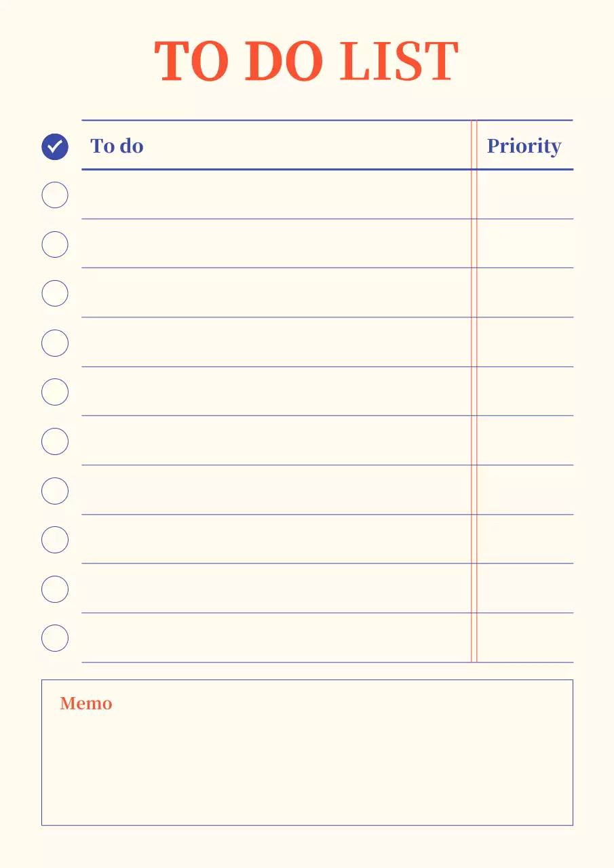614x868 pixels.
Task: Click the first blank Priority cell
Action: [x=525, y=195]
